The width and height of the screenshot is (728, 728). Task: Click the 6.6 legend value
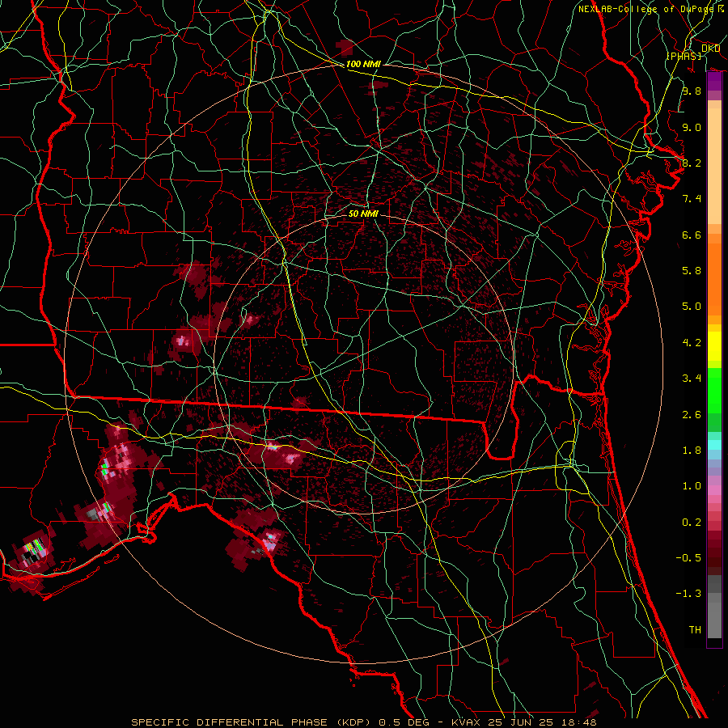click(x=692, y=235)
